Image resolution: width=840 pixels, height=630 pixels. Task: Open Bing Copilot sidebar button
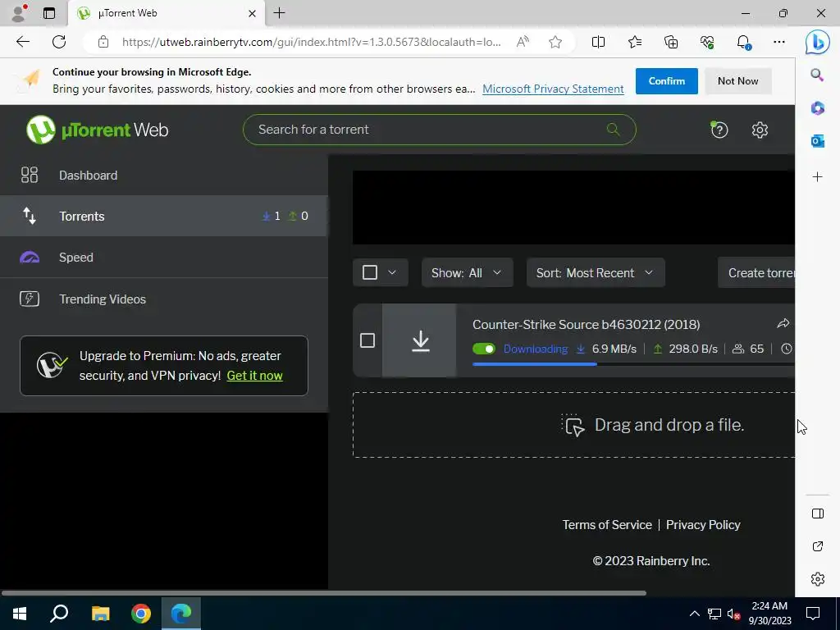(818, 42)
